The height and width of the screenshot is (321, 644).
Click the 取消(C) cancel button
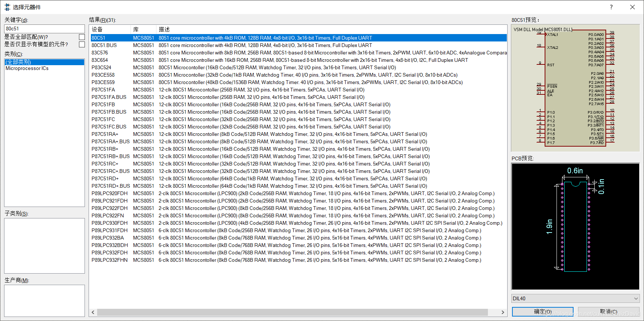point(609,312)
